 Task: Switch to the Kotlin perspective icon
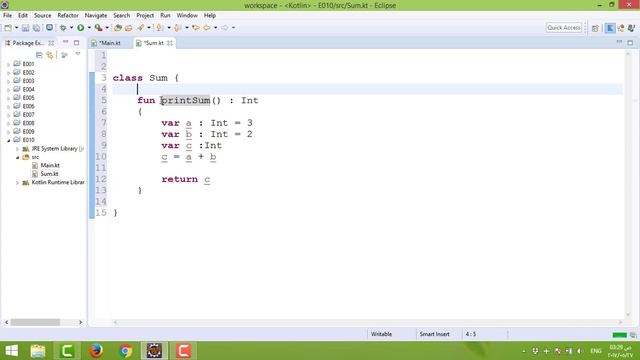(610, 28)
